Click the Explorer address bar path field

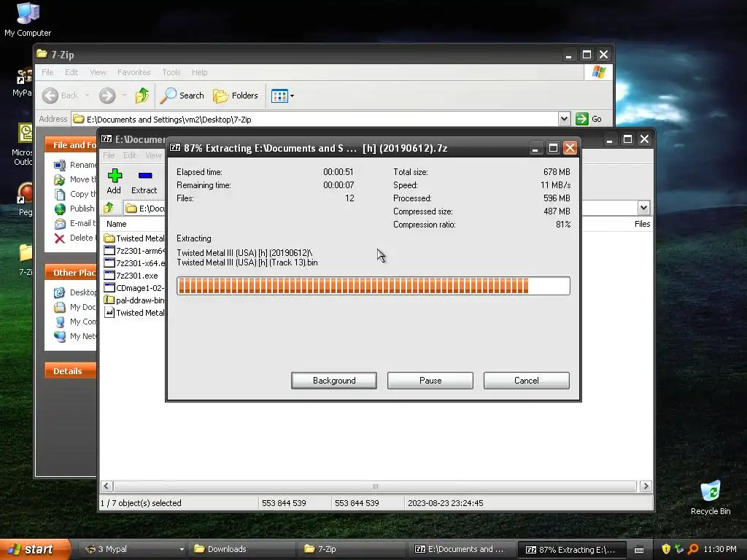click(315, 119)
